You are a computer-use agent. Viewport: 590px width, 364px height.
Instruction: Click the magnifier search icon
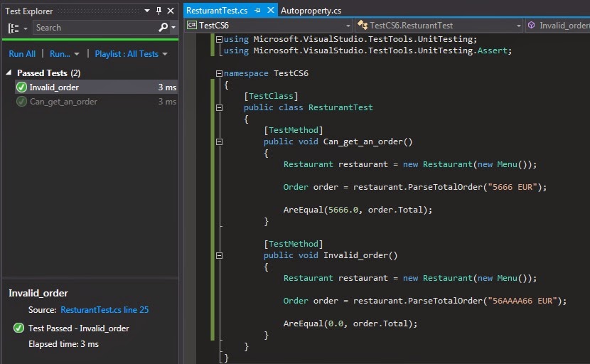(x=163, y=28)
